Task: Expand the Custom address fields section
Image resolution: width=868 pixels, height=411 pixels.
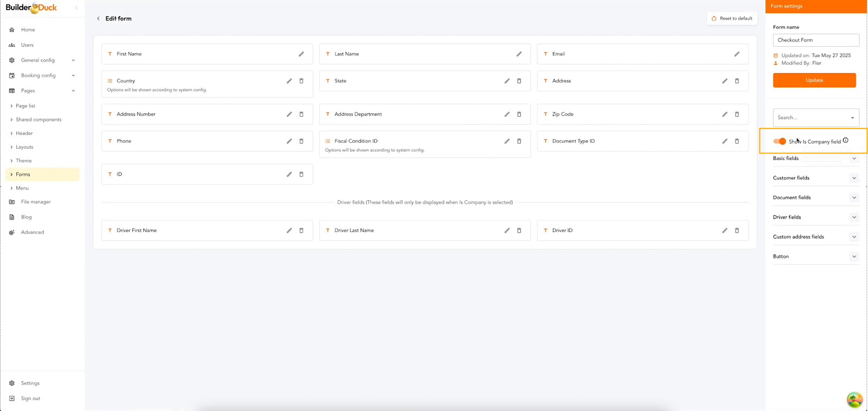Action: 854,237
